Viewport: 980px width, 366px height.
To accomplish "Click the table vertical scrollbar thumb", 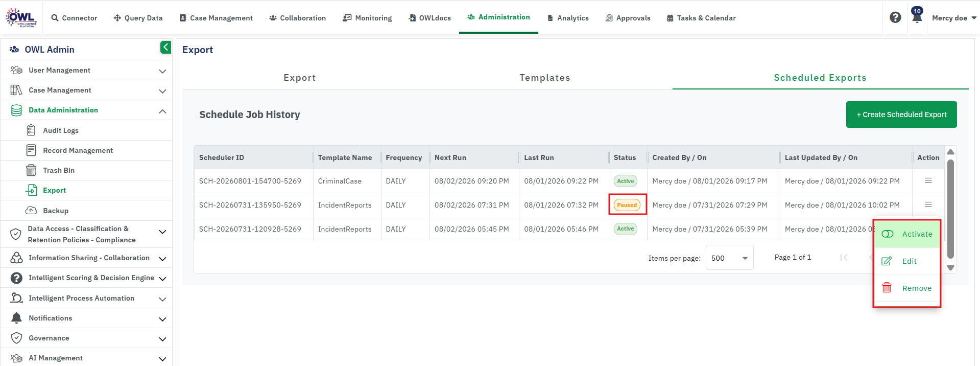I will tap(950, 209).
